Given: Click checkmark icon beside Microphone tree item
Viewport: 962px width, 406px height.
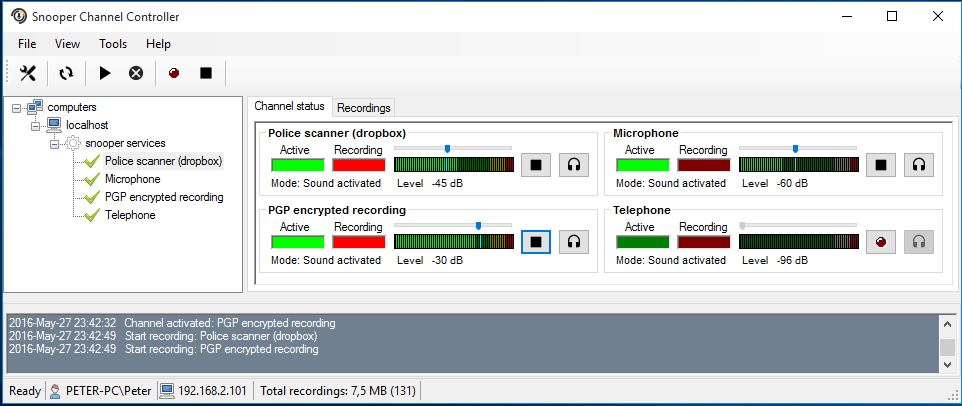Looking at the screenshot, I should coord(92,179).
